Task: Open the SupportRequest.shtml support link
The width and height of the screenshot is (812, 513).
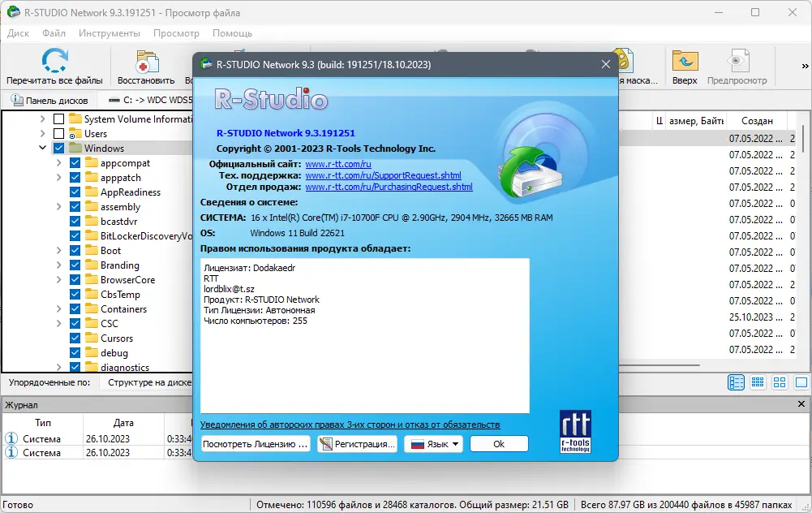Action: point(383,175)
